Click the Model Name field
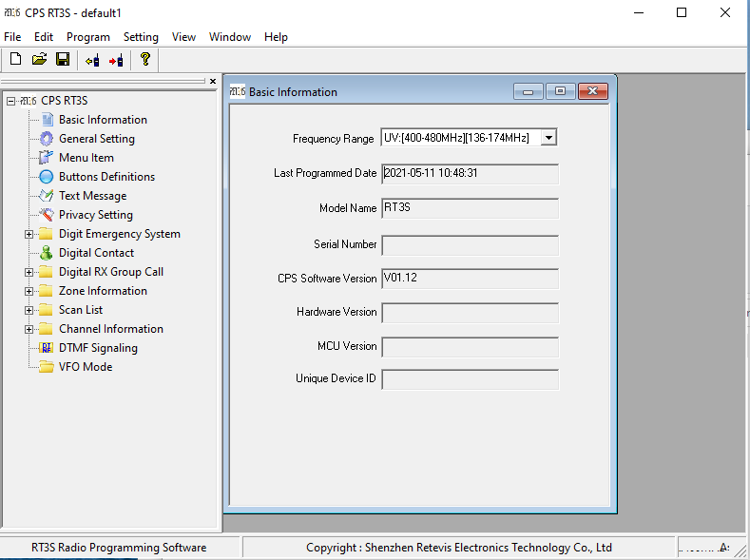Viewport: 750px width, 560px height. [x=470, y=208]
